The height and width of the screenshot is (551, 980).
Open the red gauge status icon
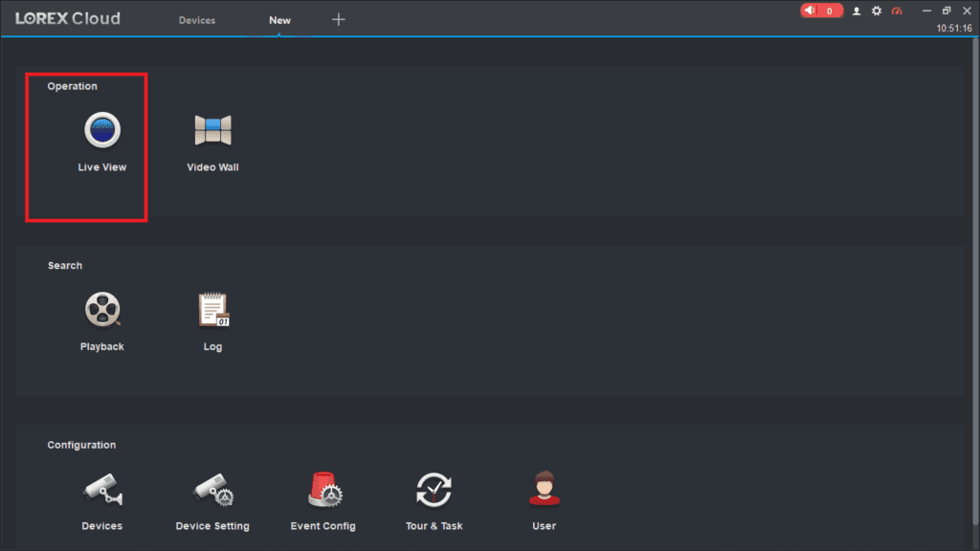pyautogui.click(x=897, y=11)
